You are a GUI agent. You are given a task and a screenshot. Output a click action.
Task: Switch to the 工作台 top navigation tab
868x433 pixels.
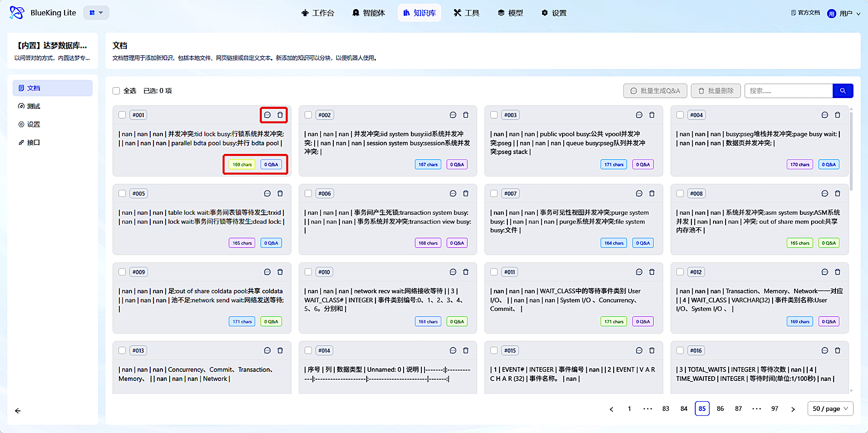318,13
